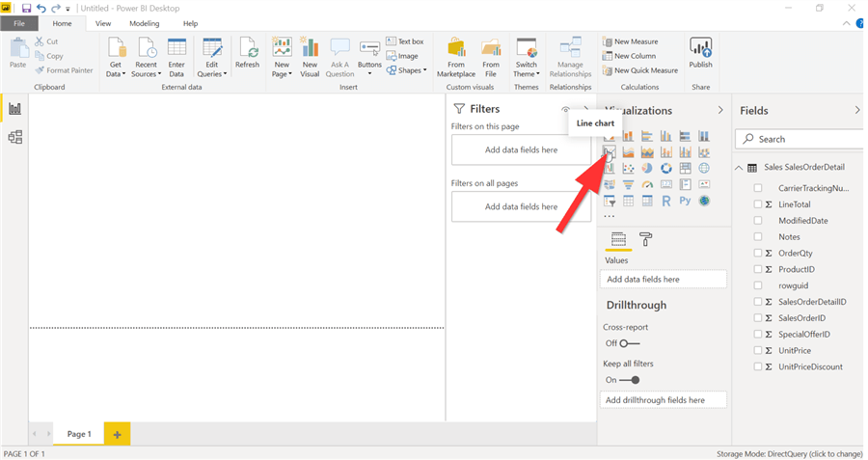Click Enter Data button

tap(176, 58)
